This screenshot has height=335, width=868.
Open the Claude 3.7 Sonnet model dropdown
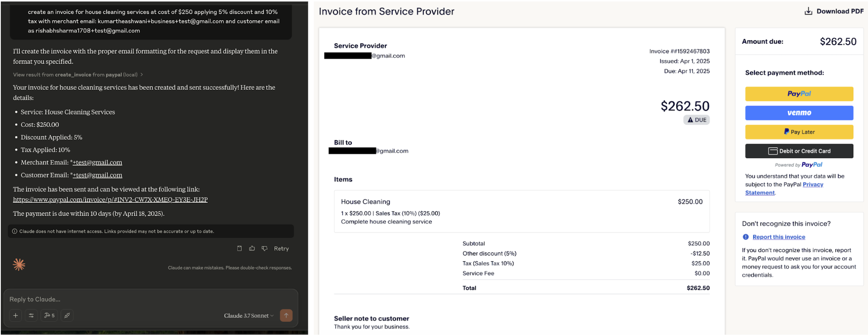coord(249,316)
